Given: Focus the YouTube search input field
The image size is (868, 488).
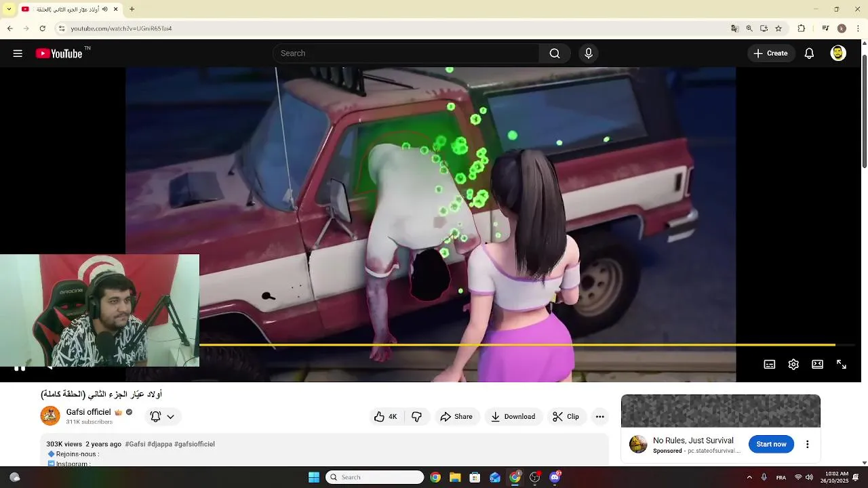Looking at the screenshot, I should pyautogui.click(x=406, y=54).
